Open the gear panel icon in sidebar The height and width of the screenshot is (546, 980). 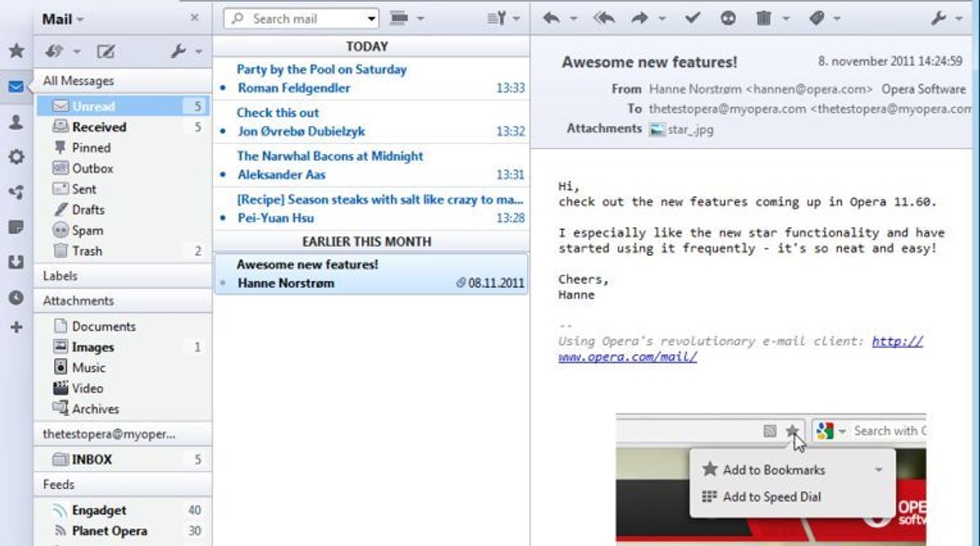[16, 157]
